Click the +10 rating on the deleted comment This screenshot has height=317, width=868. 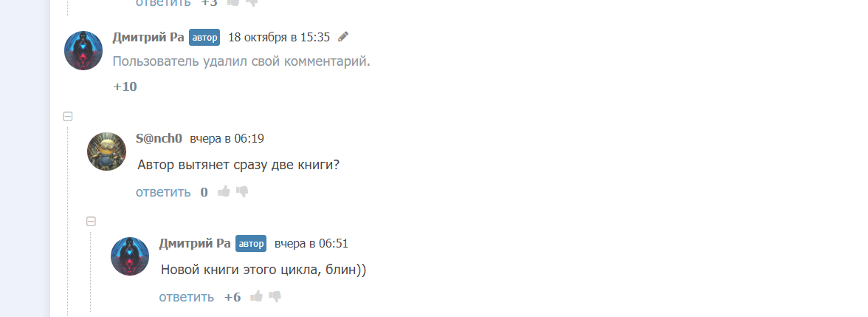[x=125, y=86]
